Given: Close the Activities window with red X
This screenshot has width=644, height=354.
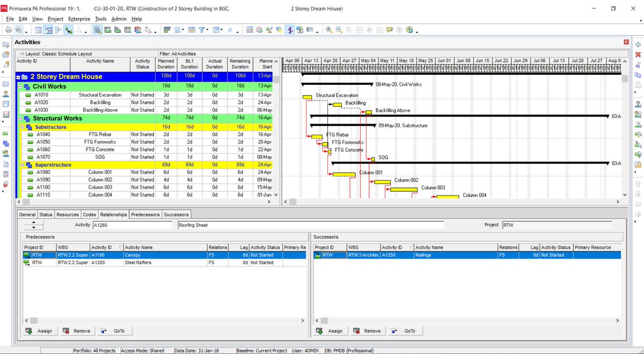Looking at the screenshot, I should coord(626,42).
